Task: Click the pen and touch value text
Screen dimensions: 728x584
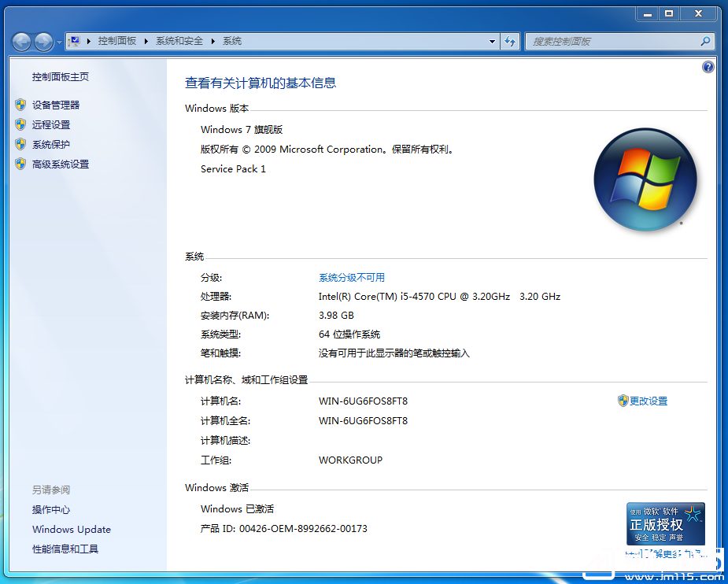Action: tap(394, 353)
